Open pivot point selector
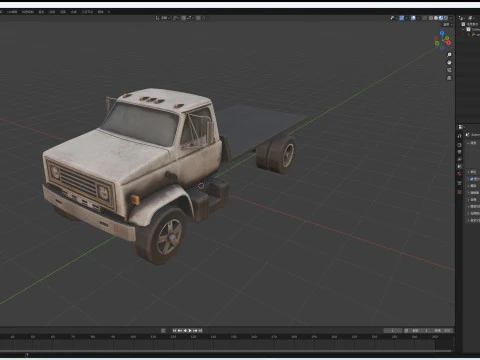The image size is (480, 360). 177,18
